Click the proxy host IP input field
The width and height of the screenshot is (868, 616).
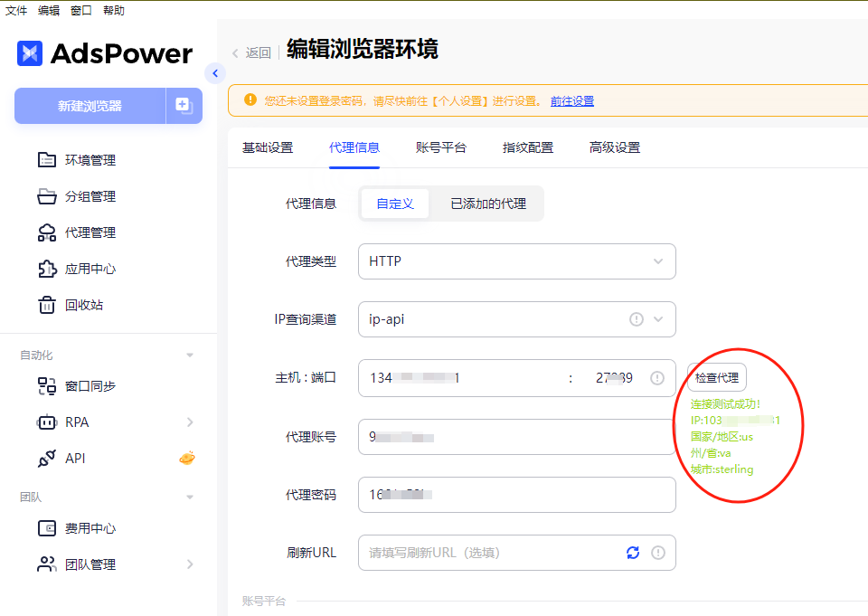[x=459, y=378]
